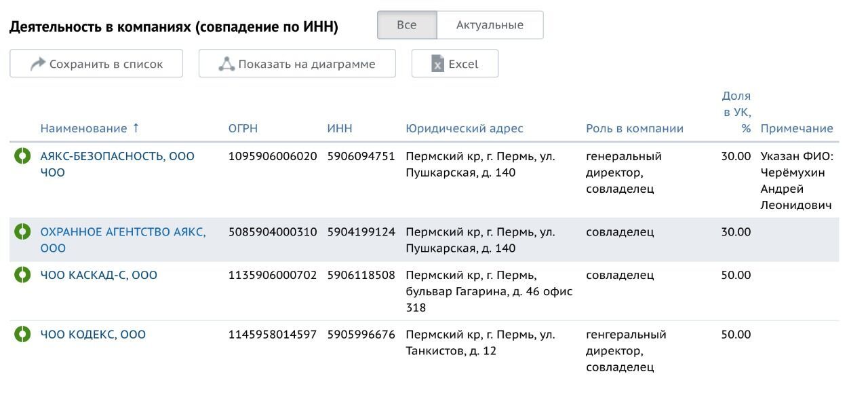Click the Доля в УК, % column header
Screen dimensions: 868x393
pos(736,112)
